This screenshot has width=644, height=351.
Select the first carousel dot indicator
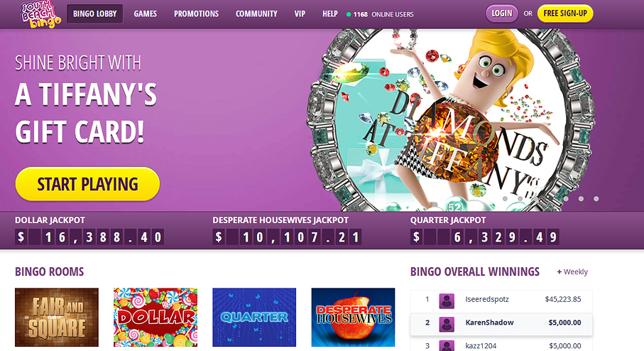coord(505,198)
